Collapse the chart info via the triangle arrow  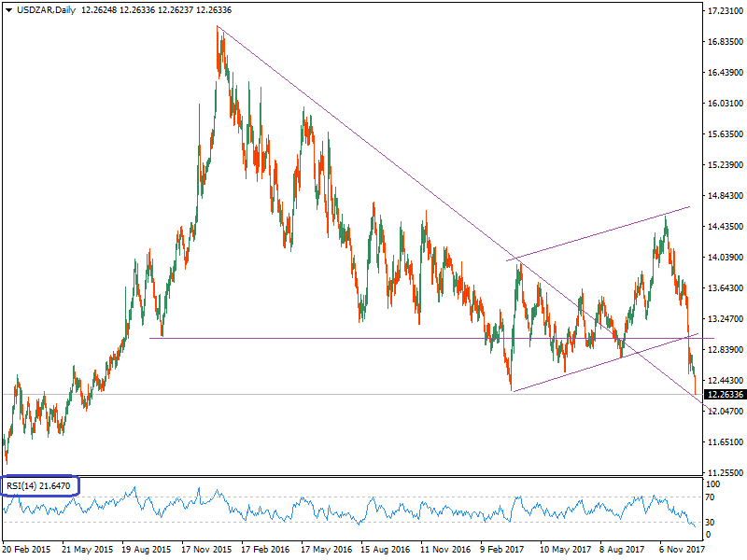coord(7,8)
